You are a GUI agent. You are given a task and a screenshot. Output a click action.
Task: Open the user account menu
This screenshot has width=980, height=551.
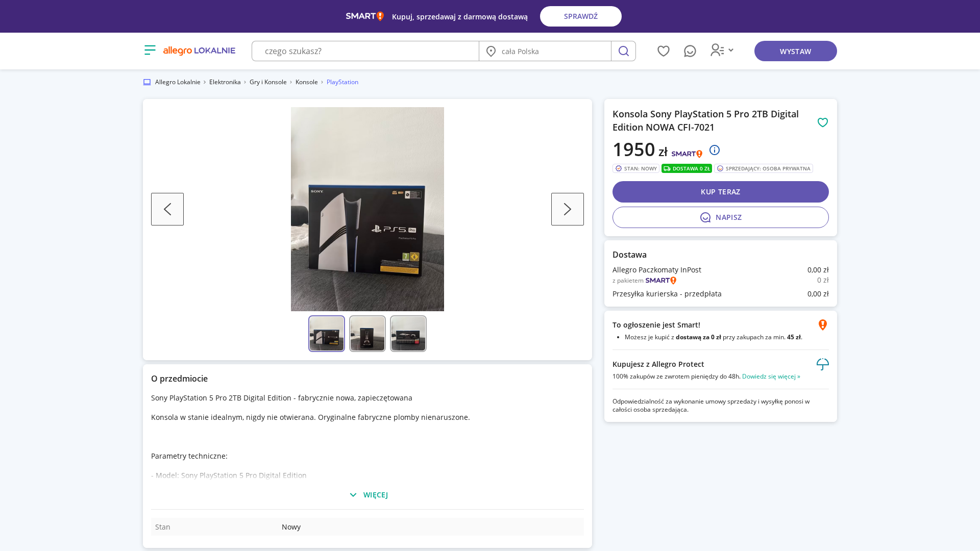point(722,50)
